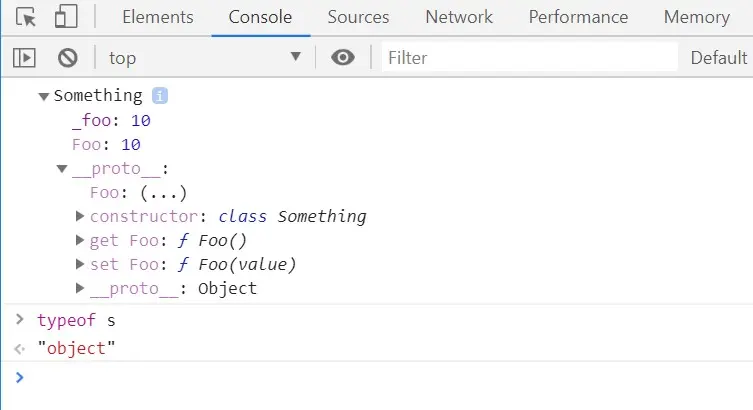This screenshot has width=753, height=410.
Task: Collapse the Something object tree
Action: [43, 96]
